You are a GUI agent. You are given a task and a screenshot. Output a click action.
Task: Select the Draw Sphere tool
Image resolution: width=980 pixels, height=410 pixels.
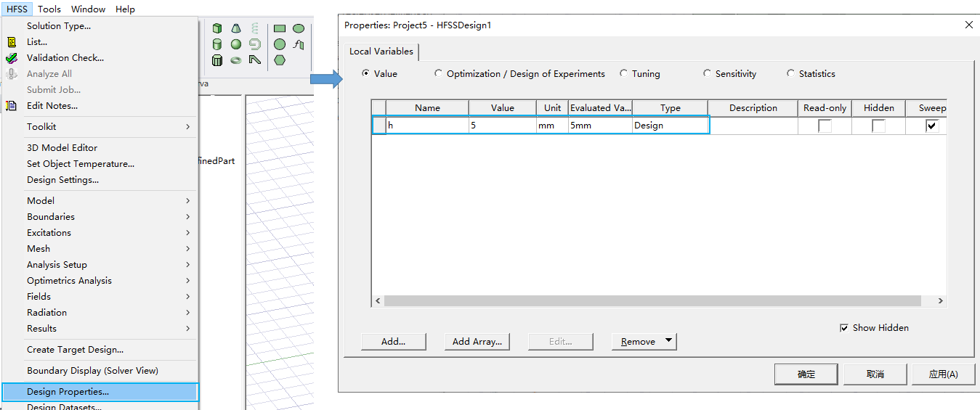pyautogui.click(x=236, y=44)
